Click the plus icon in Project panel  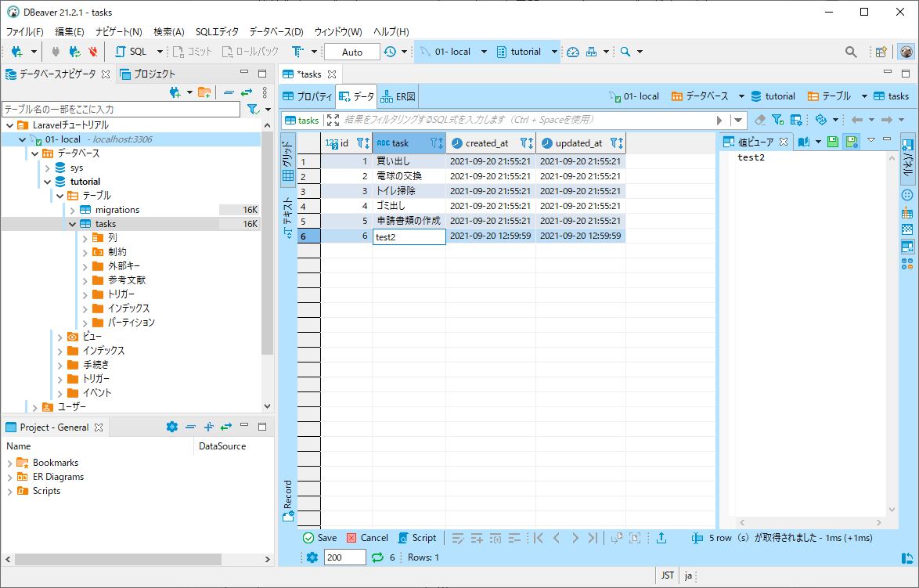click(x=209, y=427)
